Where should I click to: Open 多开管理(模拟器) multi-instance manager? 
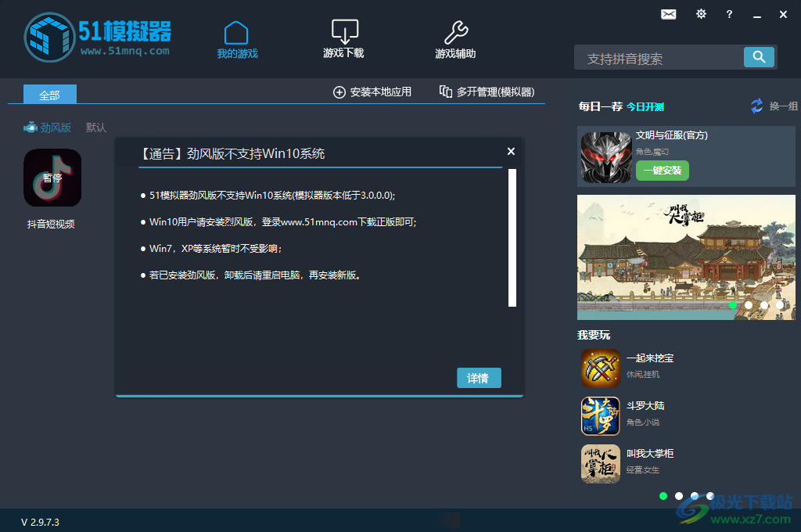(487, 92)
